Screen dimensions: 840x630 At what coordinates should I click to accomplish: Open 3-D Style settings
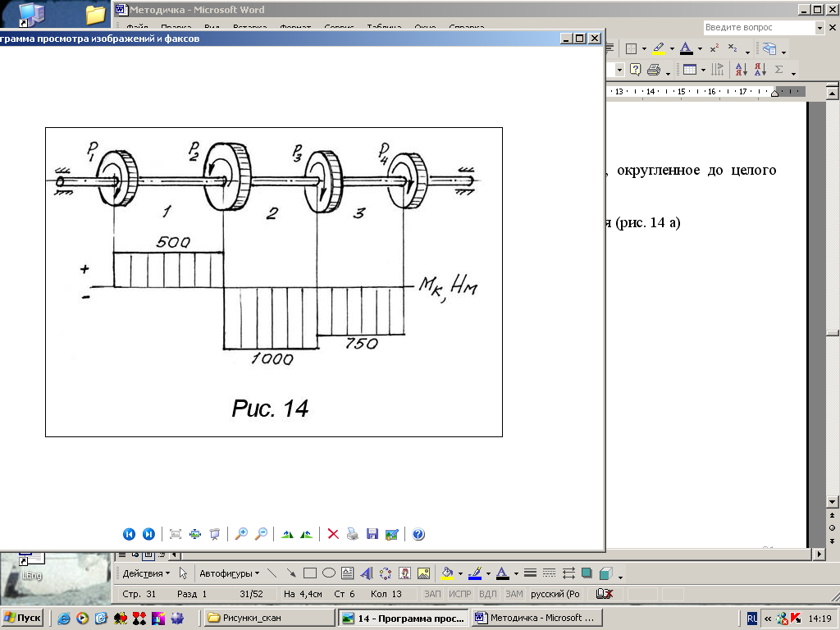click(606, 573)
